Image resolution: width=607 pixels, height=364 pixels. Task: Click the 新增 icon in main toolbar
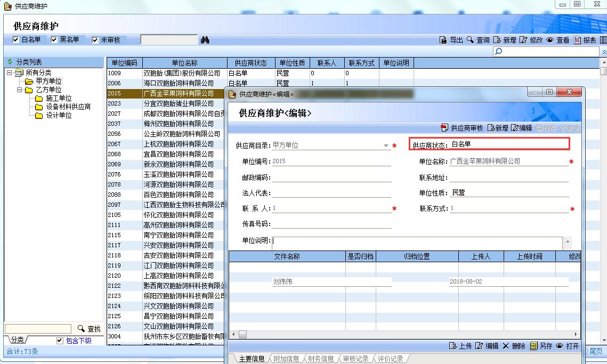pos(497,40)
